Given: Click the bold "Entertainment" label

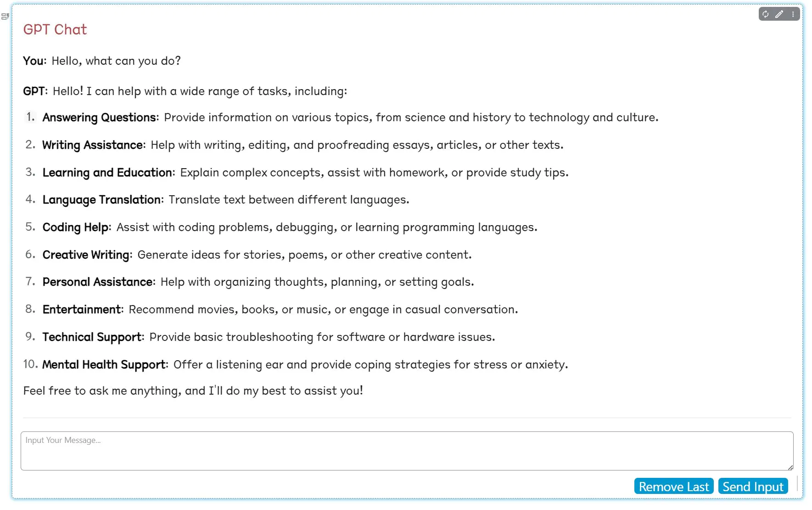Looking at the screenshot, I should pos(82,310).
